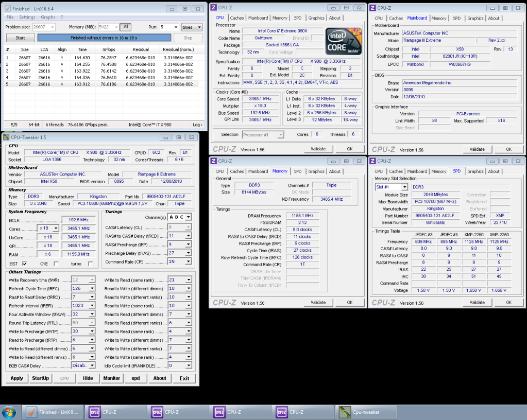Switch to LinX via its taskbar icon
The height and width of the screenshot is (420, 527).
[31, 412]
